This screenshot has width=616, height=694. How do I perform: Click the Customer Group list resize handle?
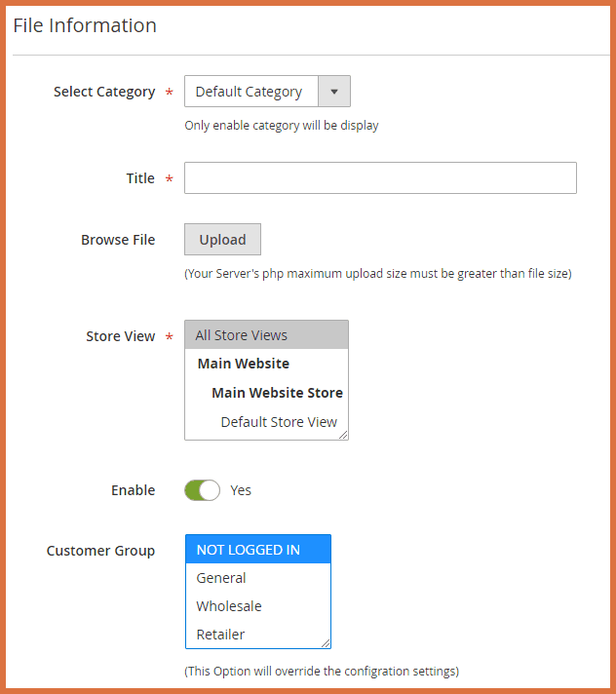click(x=327, y=643)
